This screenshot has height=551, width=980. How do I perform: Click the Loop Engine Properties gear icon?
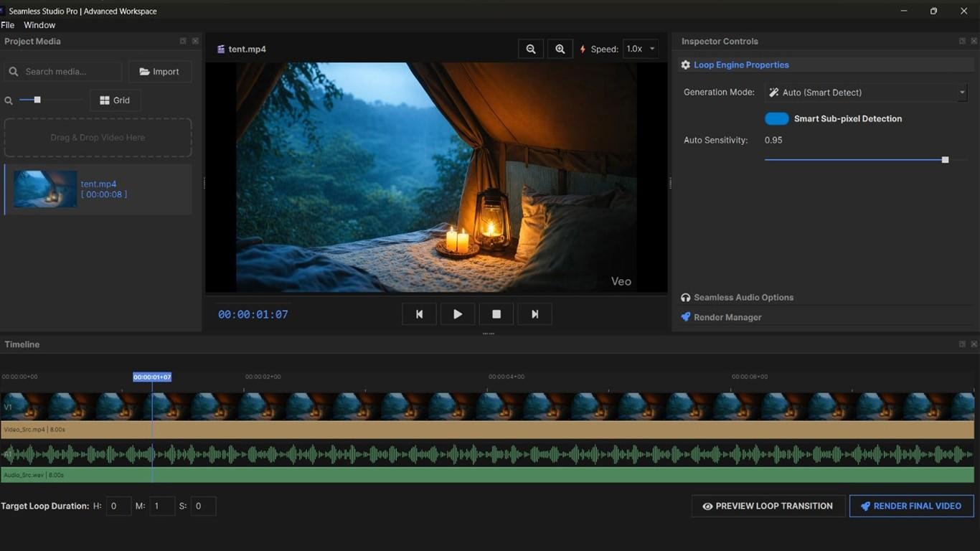pyautogui.click(x=685, y=65)
